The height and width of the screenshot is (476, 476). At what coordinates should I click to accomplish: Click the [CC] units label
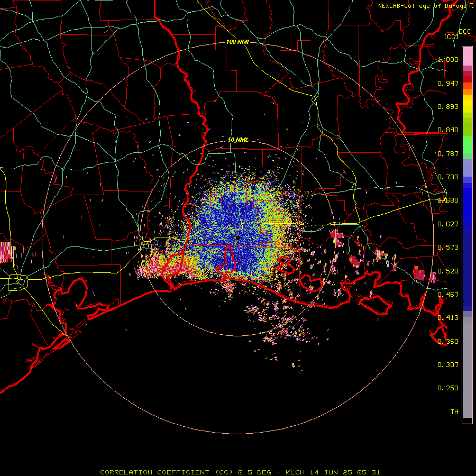[452, 36]
